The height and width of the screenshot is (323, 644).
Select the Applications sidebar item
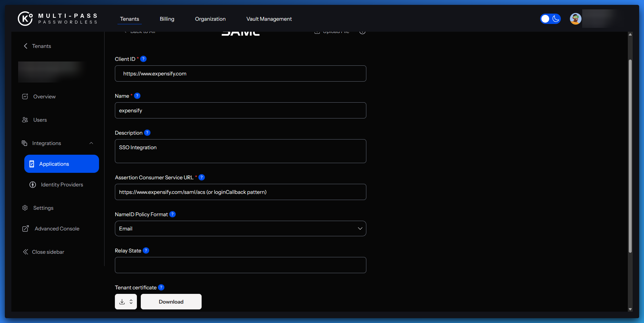[61, 164]
